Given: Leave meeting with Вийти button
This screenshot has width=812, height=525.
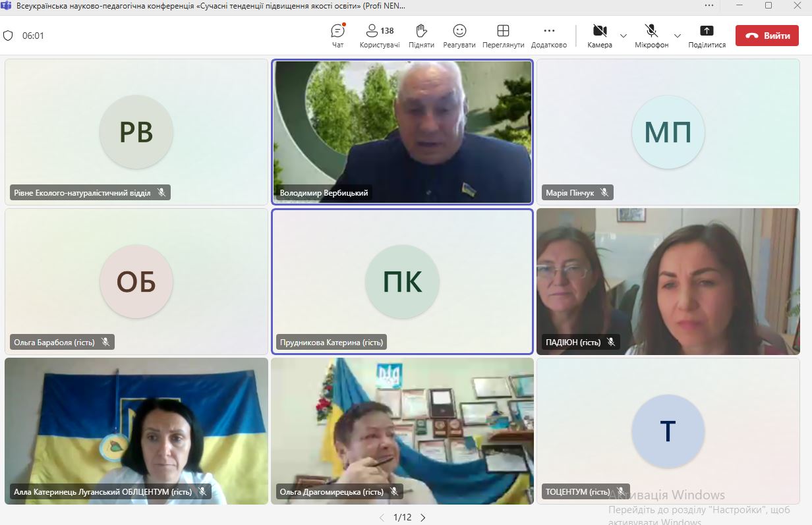Looking at the screenshot, I should click(767, 36).
